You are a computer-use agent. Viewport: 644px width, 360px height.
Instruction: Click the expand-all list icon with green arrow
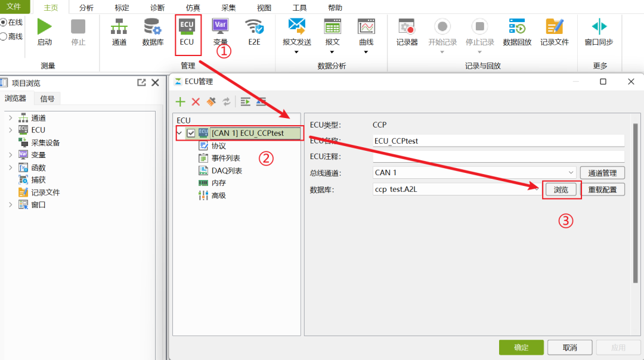click(245, 101)
